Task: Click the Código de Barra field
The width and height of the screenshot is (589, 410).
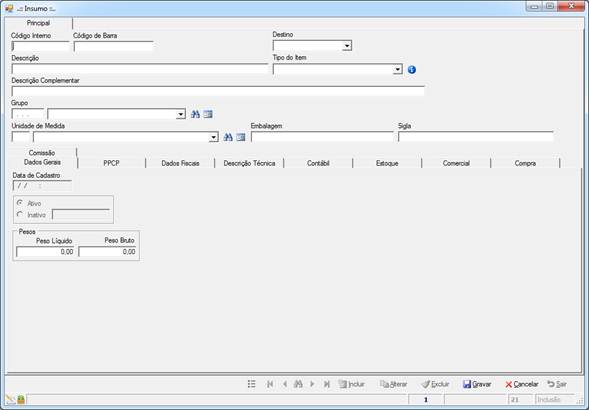Action: coord(114,46)
